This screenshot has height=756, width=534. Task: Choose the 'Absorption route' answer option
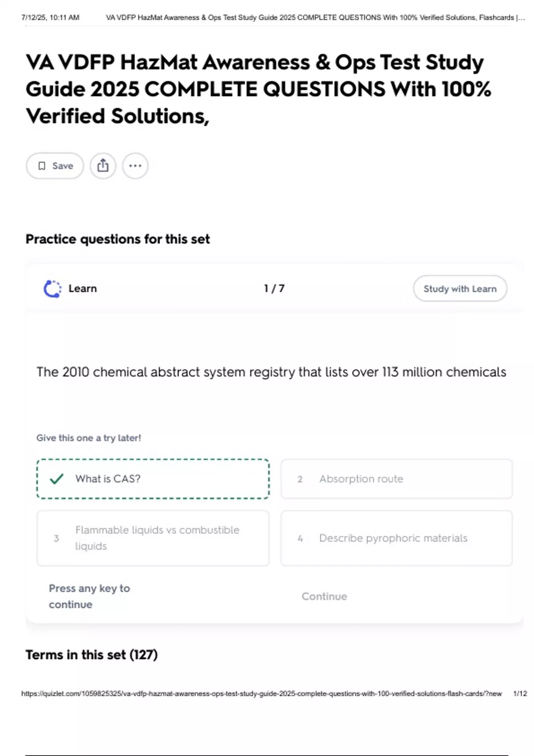pyautogui.click(x=396, y=479)
